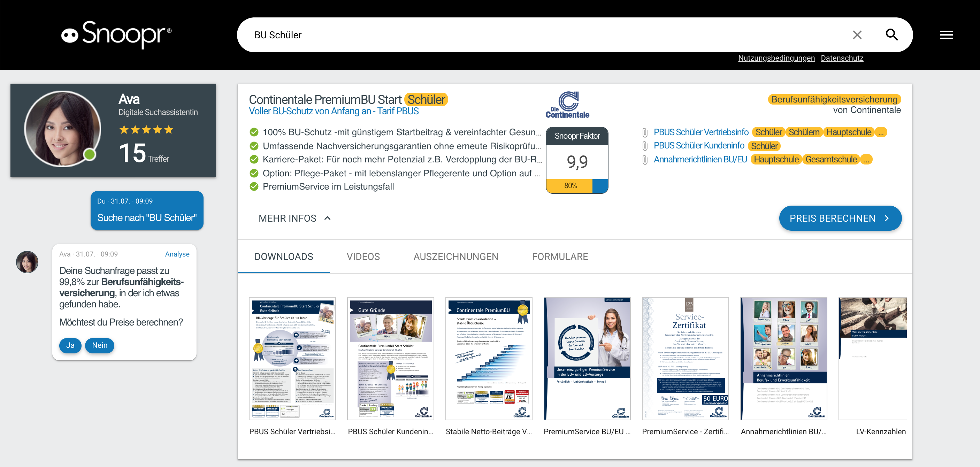Image resolution: width=980 pixels, height=467 pixels.
Task: Answer Ja to price calculation
Action: click(70, 345)
